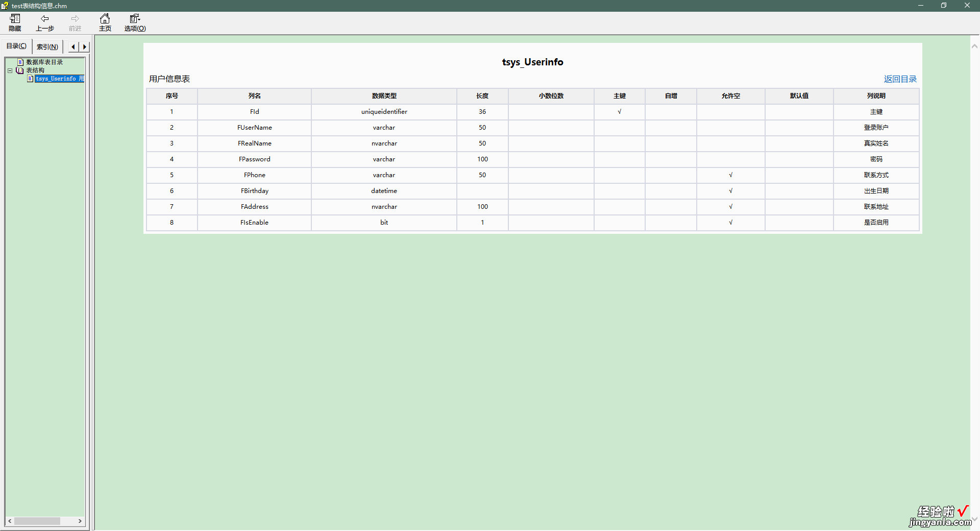This screenshot has height=531, width=980.
Task: Click the tsys_Userinfo page heading
Action: 532,62
